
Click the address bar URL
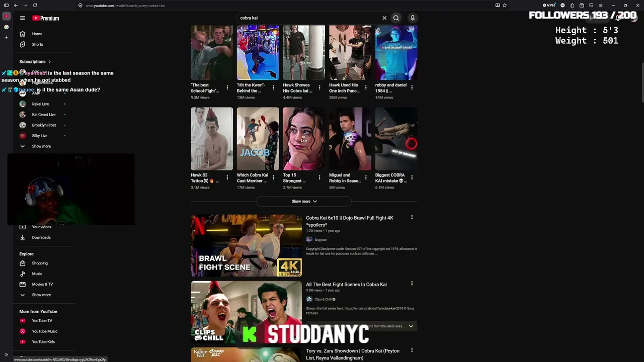pyautogui.click(x=125, y=6)
